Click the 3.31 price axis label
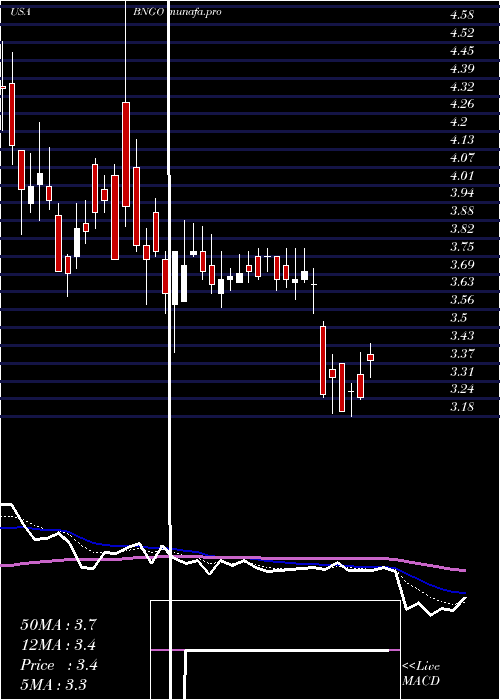This screenshot has width=500, height=700. click(x=462, y=371)
